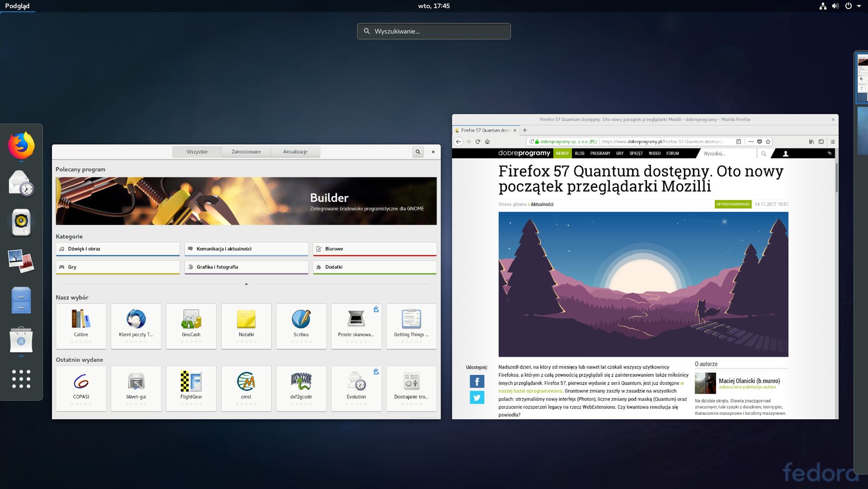This screenshot has height=489, width=868.
Task: Open Firefox hamburger menu
Action: (833, 141)
